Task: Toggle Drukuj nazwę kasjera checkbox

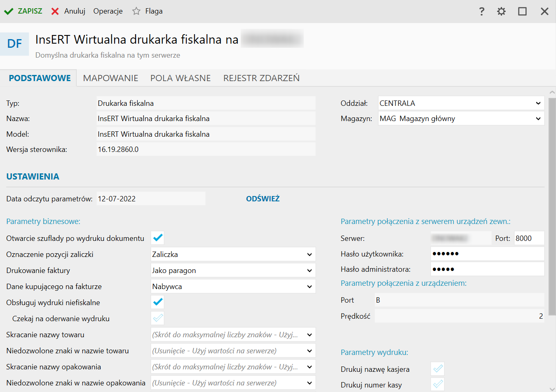Action: pyautogui.click(x=438, y=369)
